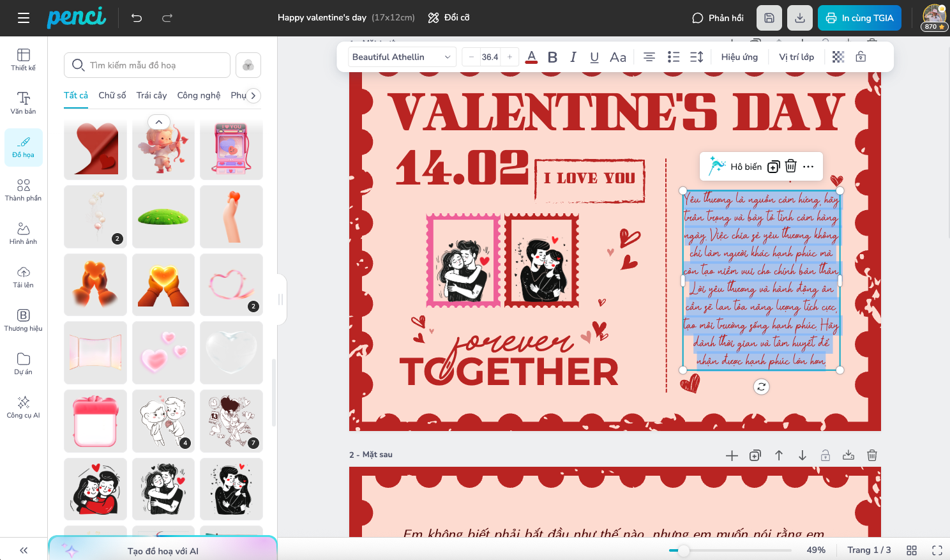Image resolution: width=950 pixels, height=560 pixels.
Task: Toggle italic formatting
Action: (x=573, y=57)
